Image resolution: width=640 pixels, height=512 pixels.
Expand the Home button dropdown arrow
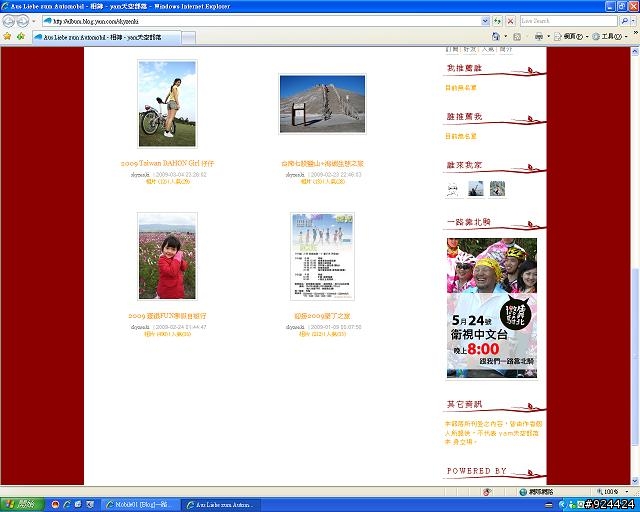[506, 37]
